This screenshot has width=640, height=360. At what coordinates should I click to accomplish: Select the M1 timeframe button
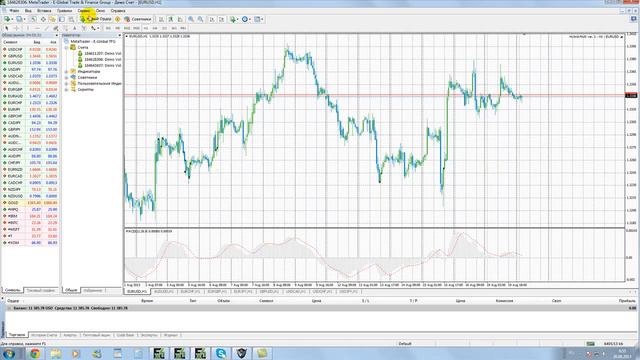tap(108, 28)
